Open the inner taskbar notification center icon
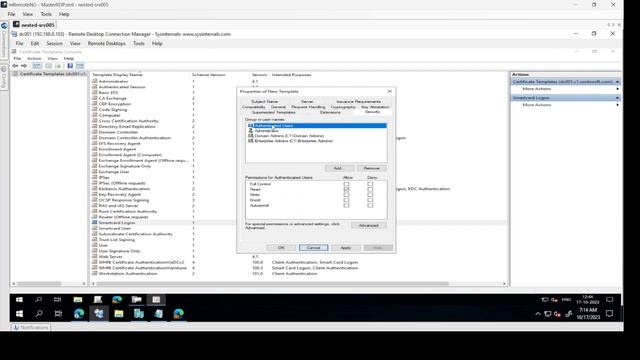640x360 pixels. click(609, 300)
